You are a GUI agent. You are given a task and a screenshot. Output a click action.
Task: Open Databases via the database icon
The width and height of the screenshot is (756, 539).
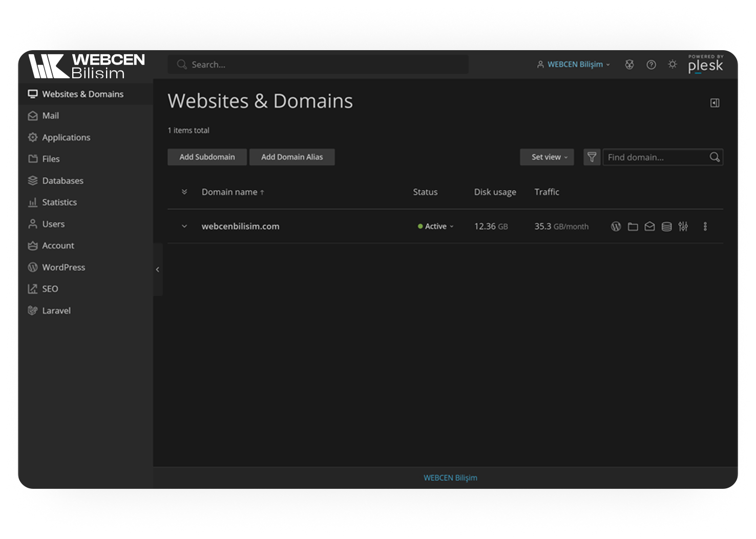pyautogui.click(x=666, y=226)
